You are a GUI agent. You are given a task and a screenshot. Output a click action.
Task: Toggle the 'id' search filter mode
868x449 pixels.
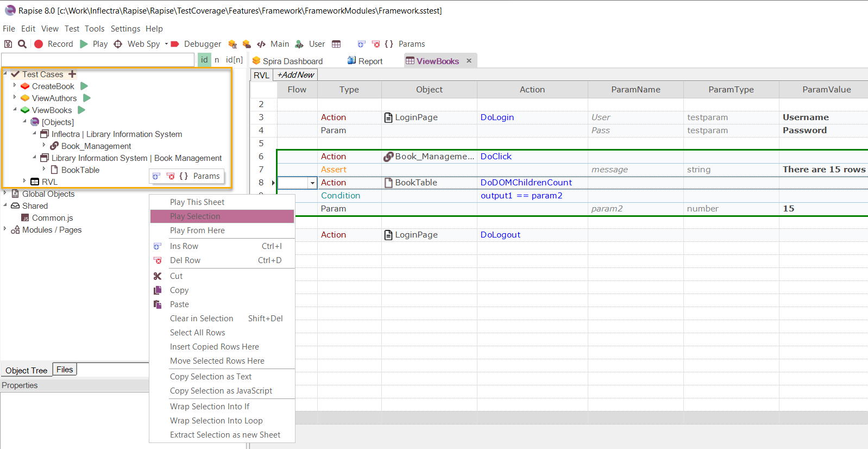[x=204, y=60]
